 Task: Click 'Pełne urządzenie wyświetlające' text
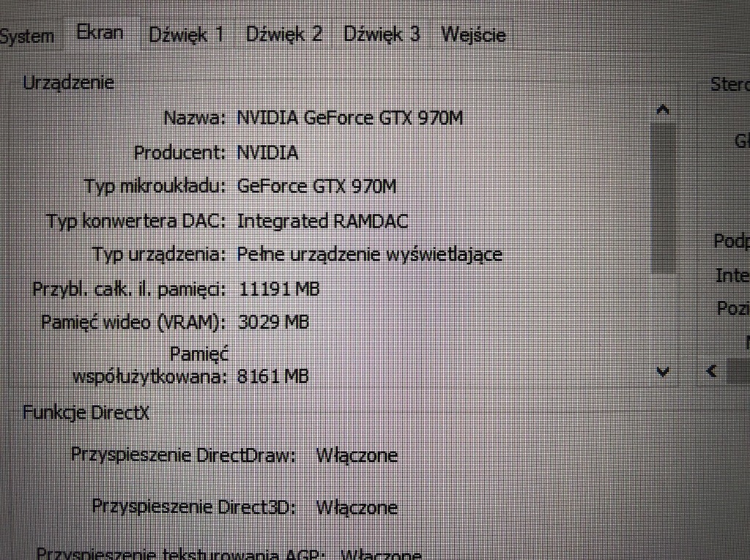(x=369, y=255)
